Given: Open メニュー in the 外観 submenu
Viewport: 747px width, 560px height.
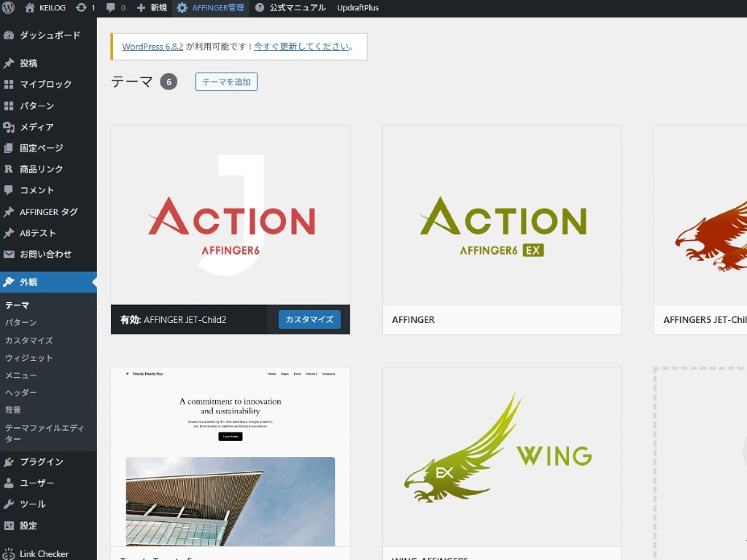Looking at the screenshot, I should tap(21, 376).
